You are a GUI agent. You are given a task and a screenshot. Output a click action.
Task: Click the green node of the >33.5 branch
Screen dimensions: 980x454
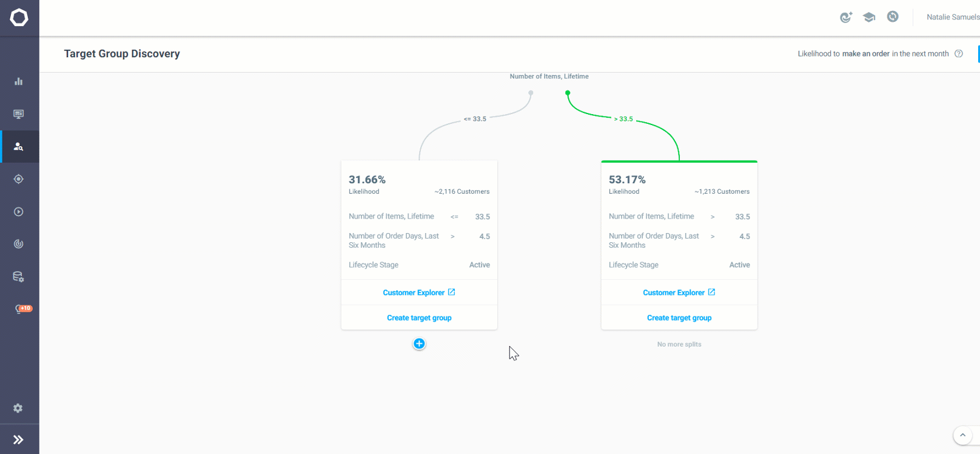tap(568, 93)
